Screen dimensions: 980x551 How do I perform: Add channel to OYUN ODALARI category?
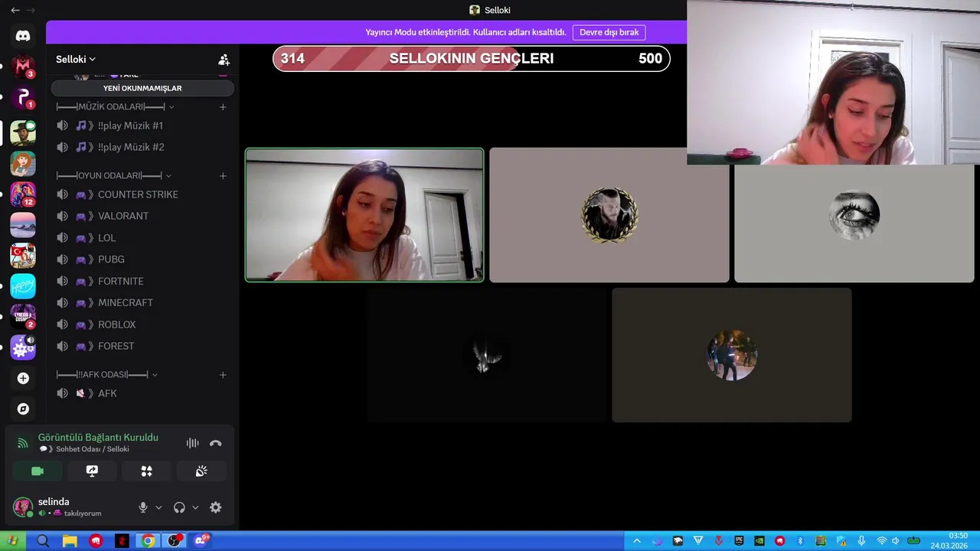click(223, 176)
